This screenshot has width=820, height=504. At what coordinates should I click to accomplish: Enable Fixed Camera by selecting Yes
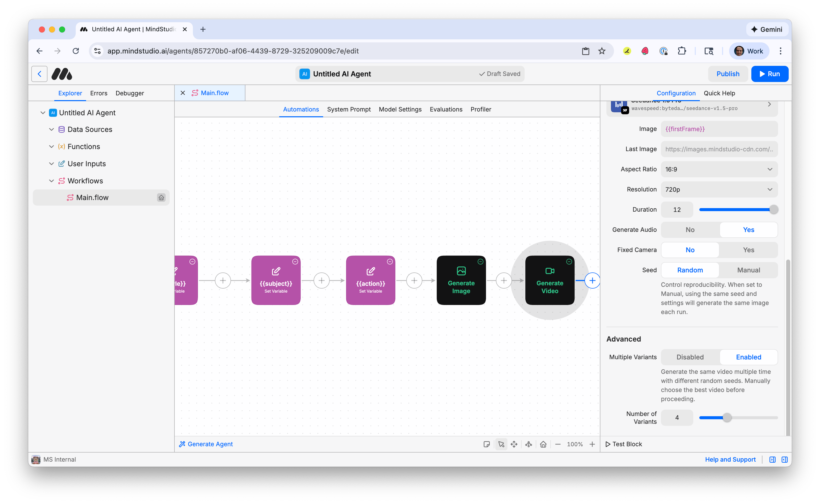click(748, 250)
